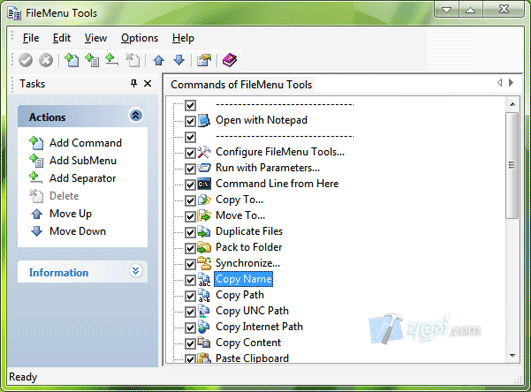531x392 pixels.
Task: Uncheck the Open with Notepad checkbox
Action: 190,121
